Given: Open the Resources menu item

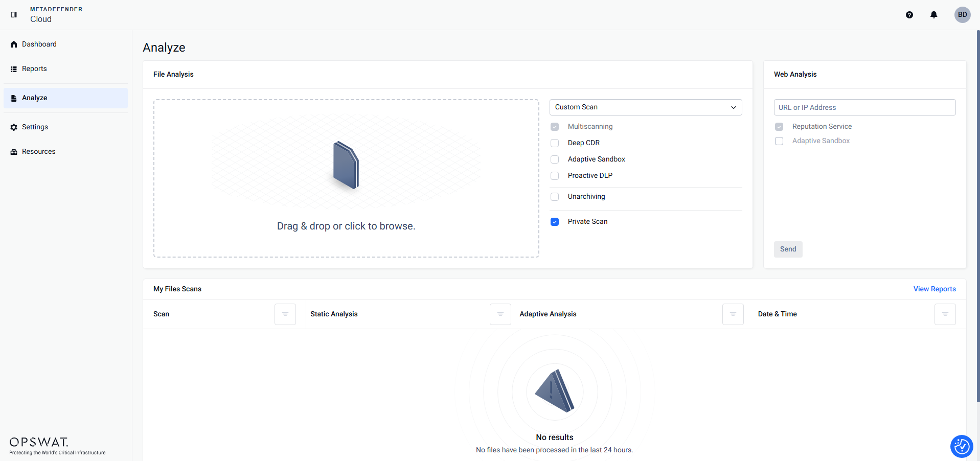Looking at the screenshot, I should point(65,152).
